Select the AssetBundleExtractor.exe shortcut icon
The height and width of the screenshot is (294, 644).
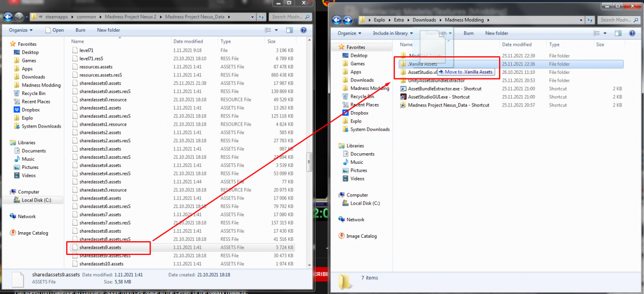coord(404,89)
